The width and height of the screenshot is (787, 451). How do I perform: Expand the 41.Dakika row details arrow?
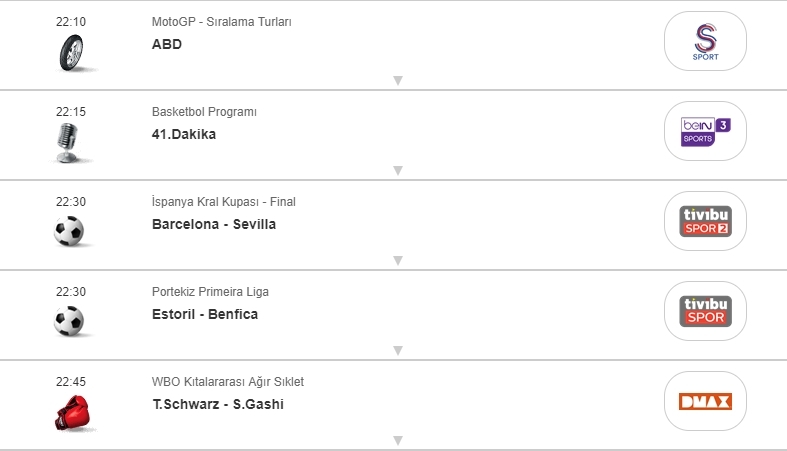point(397,171)
